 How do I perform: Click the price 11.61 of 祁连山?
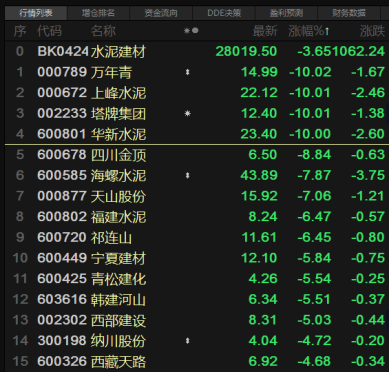tap(259, 238)
